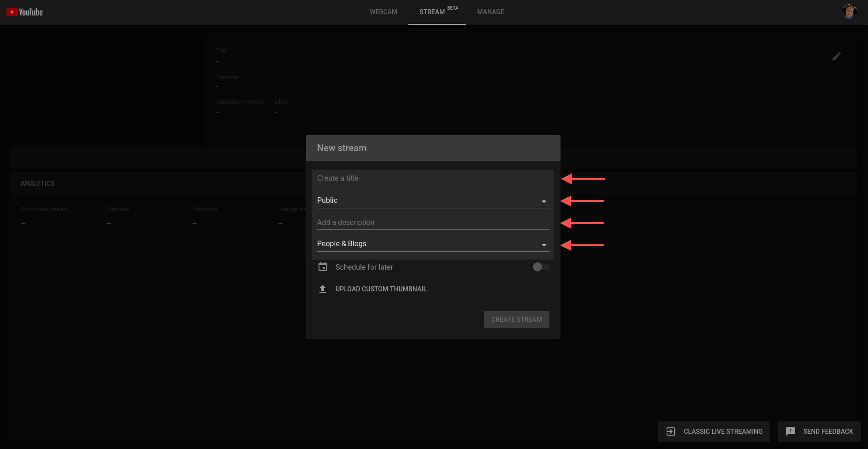Click the upload arrow icon
Screen dimensions: 868x449
coord(323,289)
